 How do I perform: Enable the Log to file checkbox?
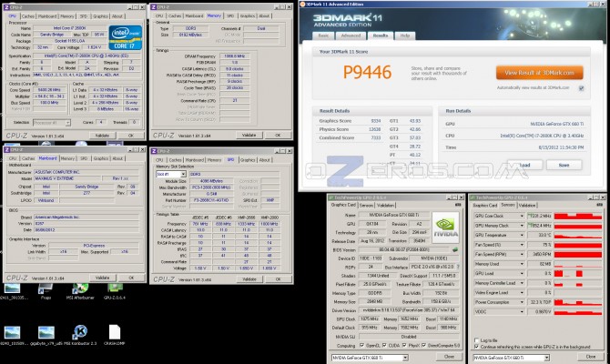pos(476,340)
